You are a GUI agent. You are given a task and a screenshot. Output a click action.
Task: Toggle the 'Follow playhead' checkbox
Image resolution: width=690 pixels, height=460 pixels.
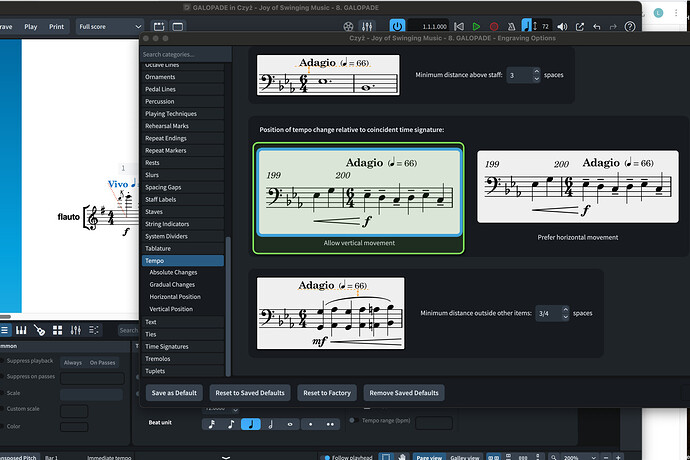327,456
